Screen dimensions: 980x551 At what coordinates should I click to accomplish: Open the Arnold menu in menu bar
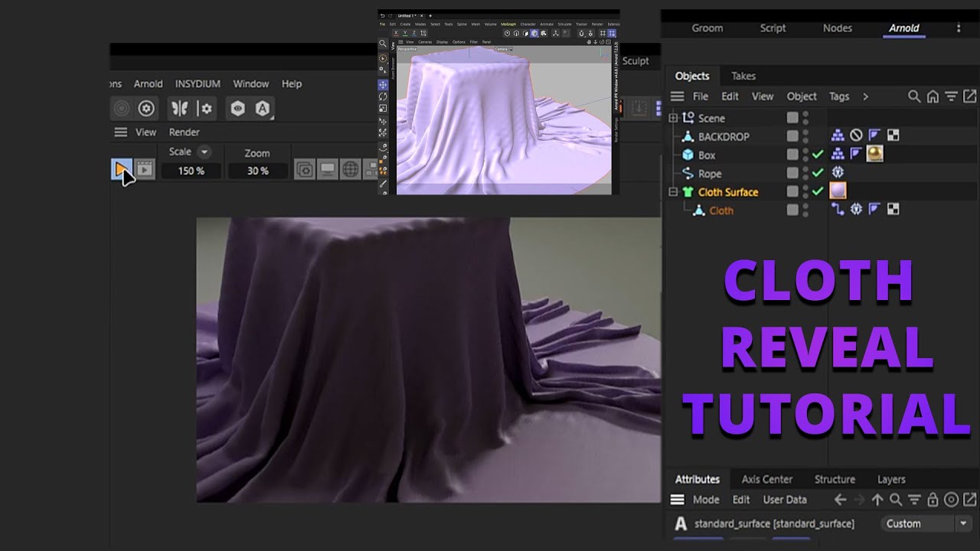point(148,83)
